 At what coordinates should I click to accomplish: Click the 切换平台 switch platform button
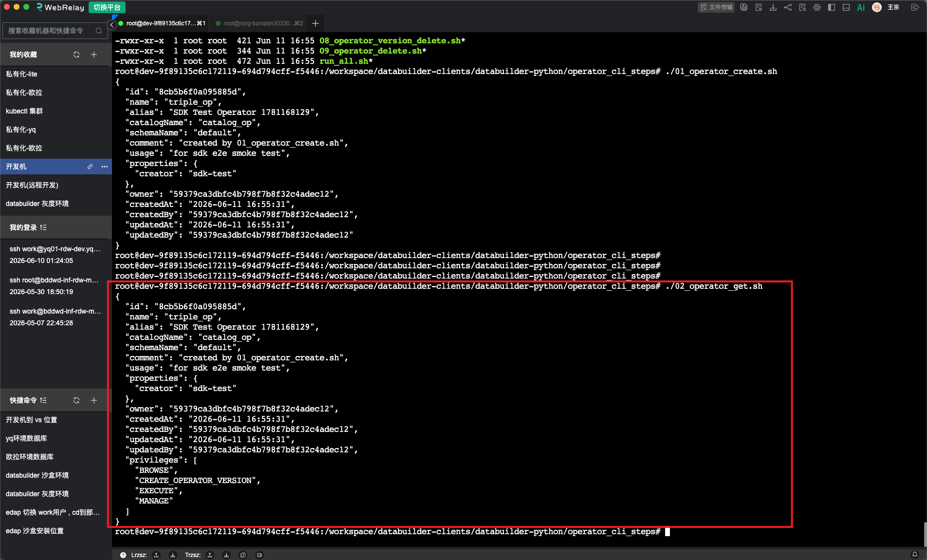point(107,7)
